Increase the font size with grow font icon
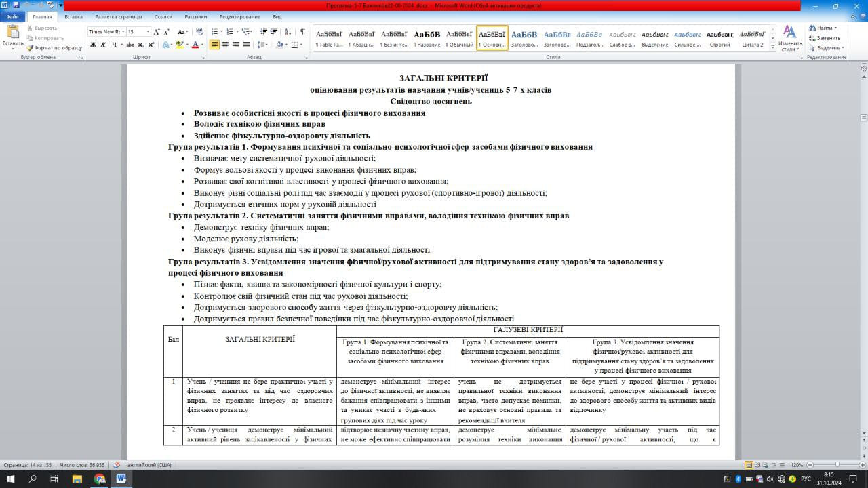The width and height of the screenshot is (868, 488). [157, 32]
